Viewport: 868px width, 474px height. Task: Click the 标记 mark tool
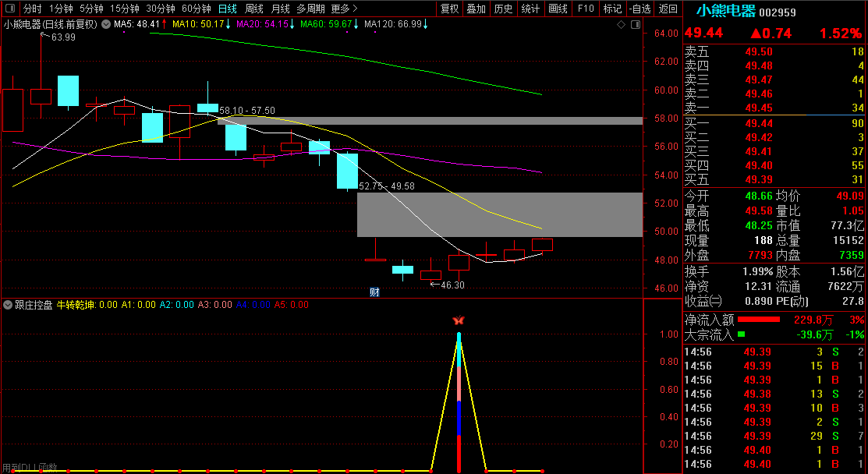pyautogui.click(x=612, y=9)
